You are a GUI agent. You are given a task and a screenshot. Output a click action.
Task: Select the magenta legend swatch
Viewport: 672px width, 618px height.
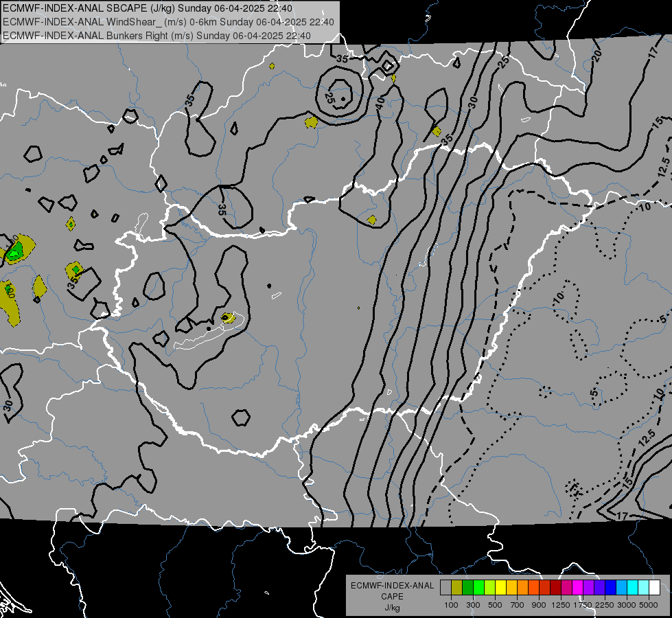[577, 588]
